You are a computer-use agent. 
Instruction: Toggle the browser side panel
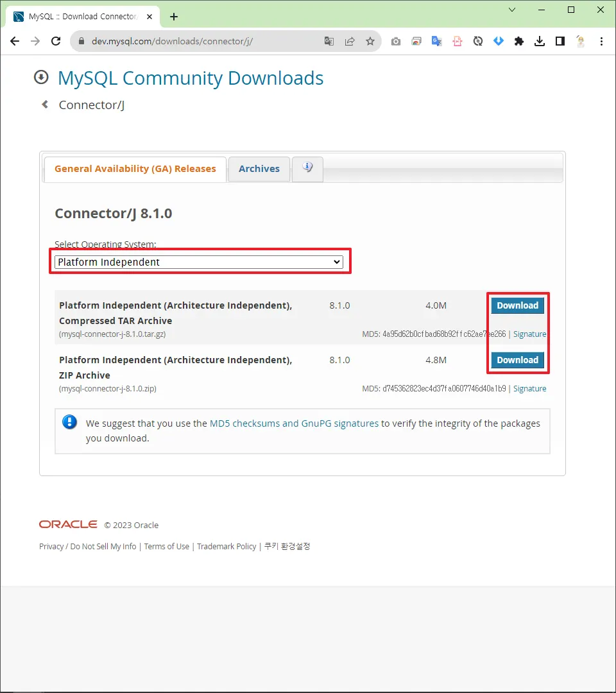tap(560, 41)
